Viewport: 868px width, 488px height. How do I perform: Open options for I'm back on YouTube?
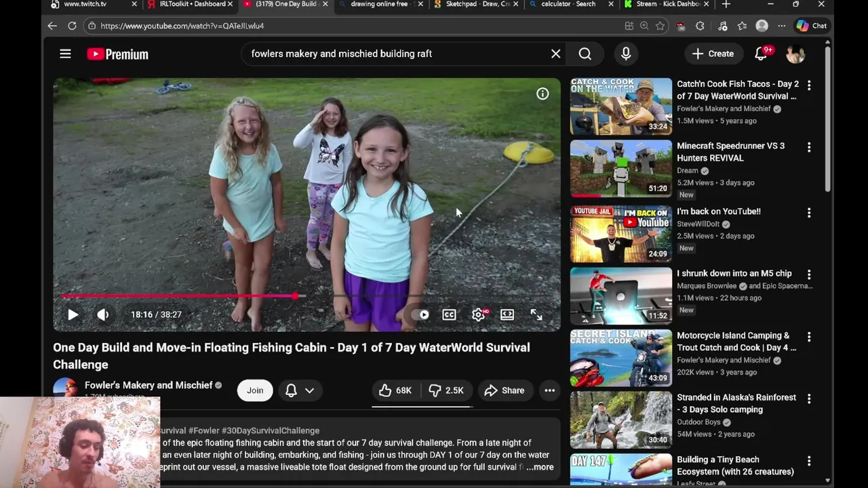pyautogui.click(x=808, y=213)
